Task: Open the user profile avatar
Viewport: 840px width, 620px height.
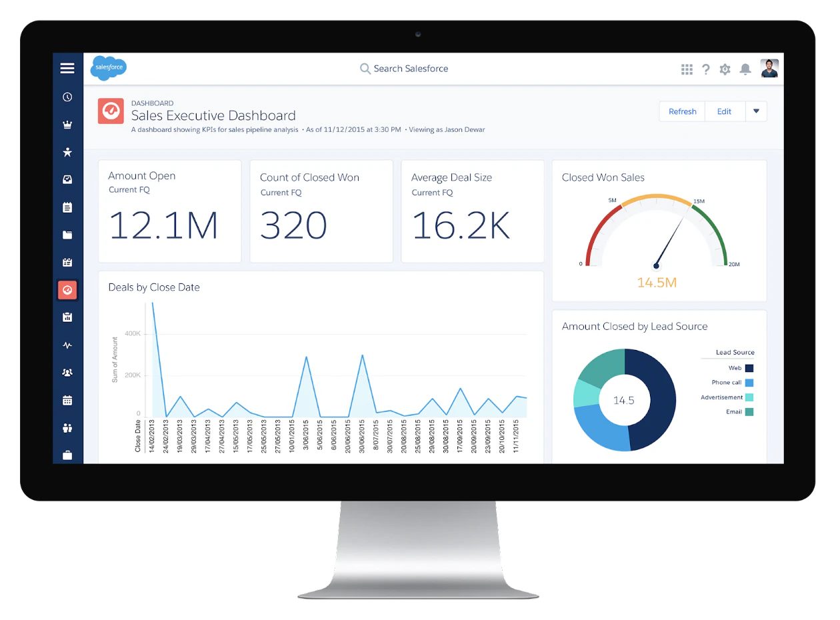Action: [x=769, y=69]
